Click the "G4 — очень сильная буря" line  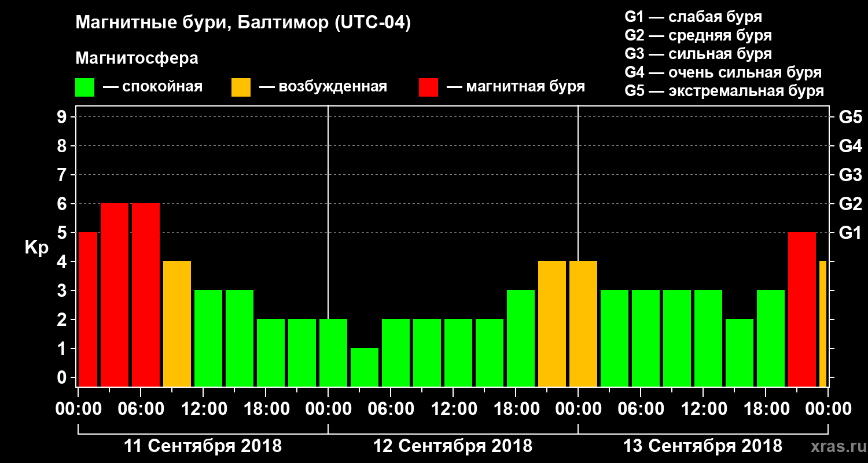[723, 72]
